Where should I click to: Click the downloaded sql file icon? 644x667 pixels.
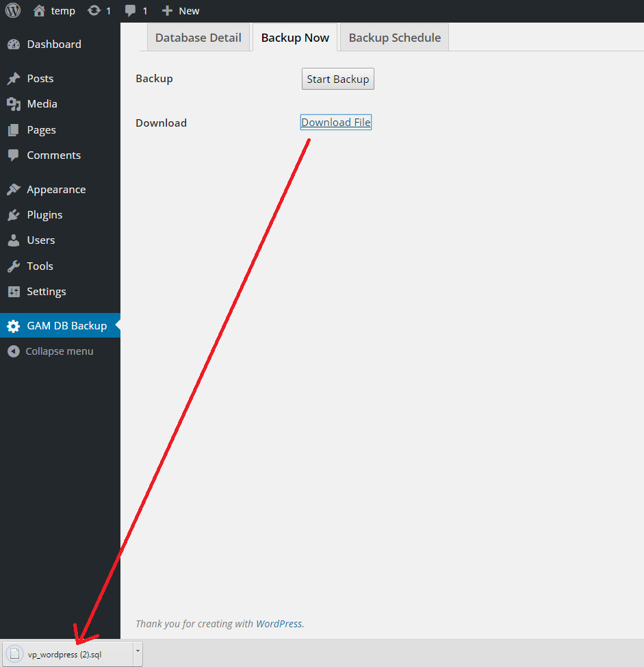pos(14,654)
